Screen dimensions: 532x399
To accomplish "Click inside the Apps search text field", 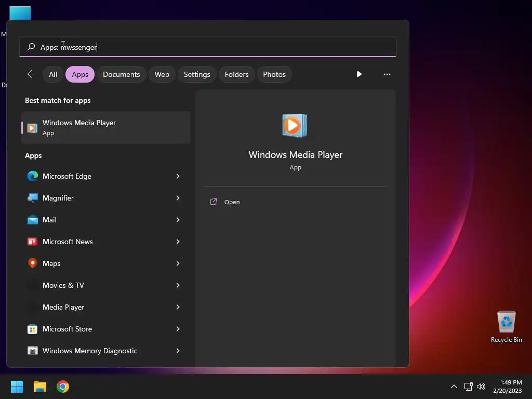I will (x=208, y=47).
